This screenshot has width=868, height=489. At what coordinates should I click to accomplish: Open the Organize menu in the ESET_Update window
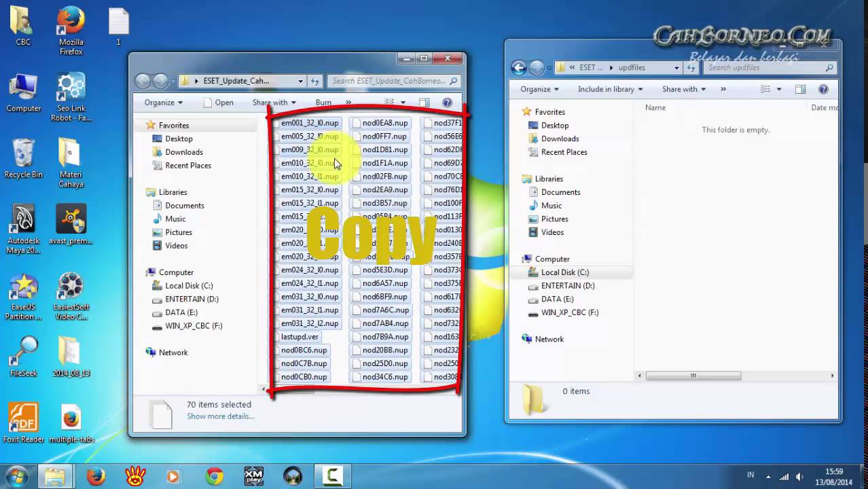click(x=163, y=103)
